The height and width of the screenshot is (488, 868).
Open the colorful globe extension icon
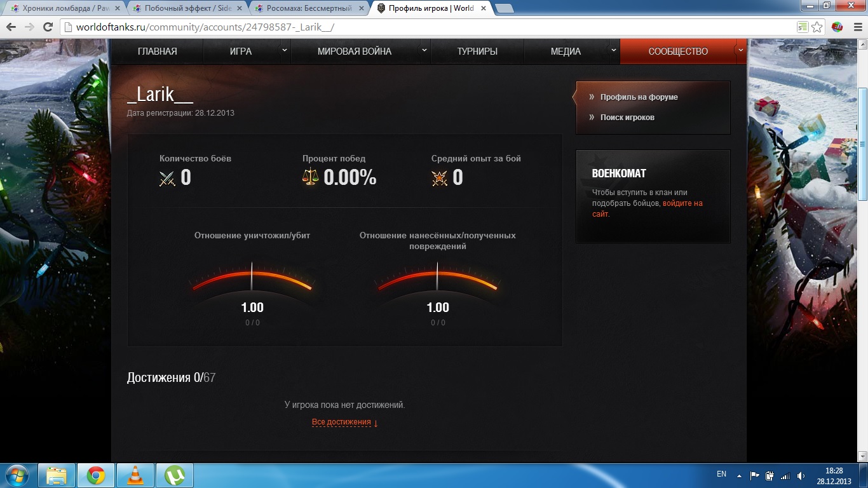tap(837, 27)
